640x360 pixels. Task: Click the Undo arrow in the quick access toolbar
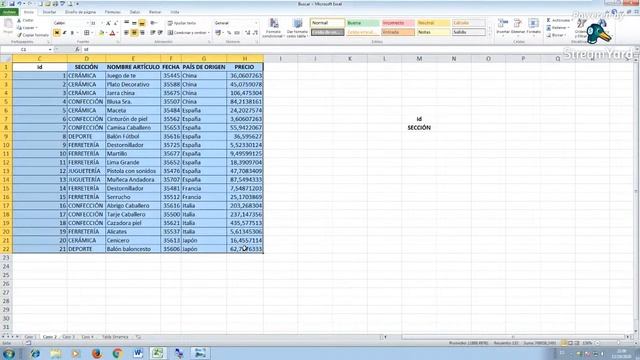coord(19,4)
